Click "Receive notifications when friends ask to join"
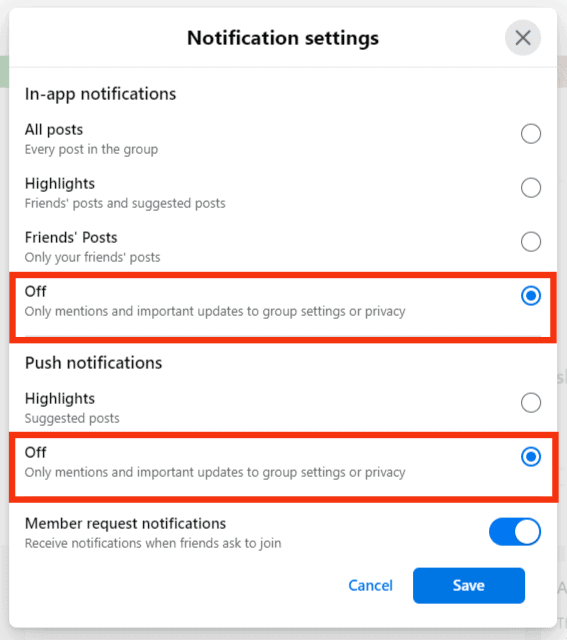 tap(153, 543)
